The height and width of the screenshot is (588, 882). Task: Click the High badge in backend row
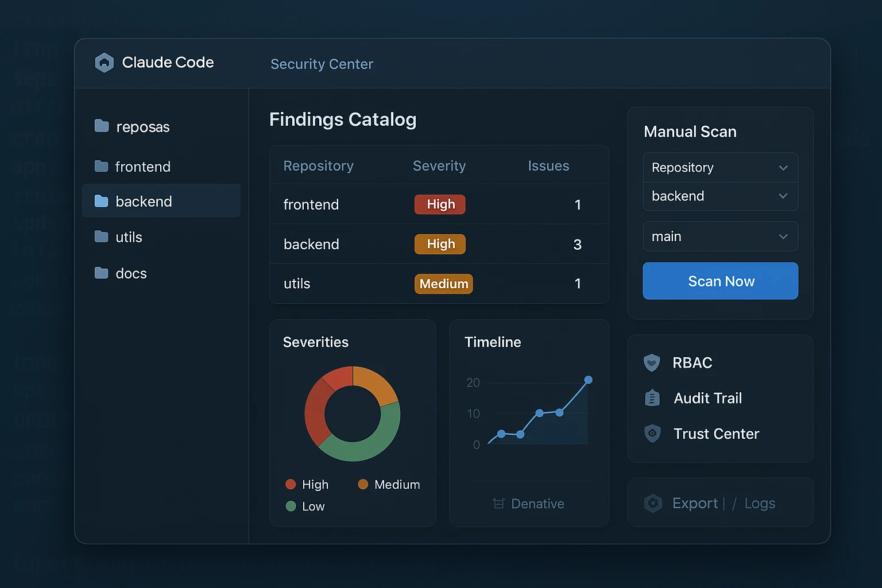pyautogui.click(x=440, y=244)
